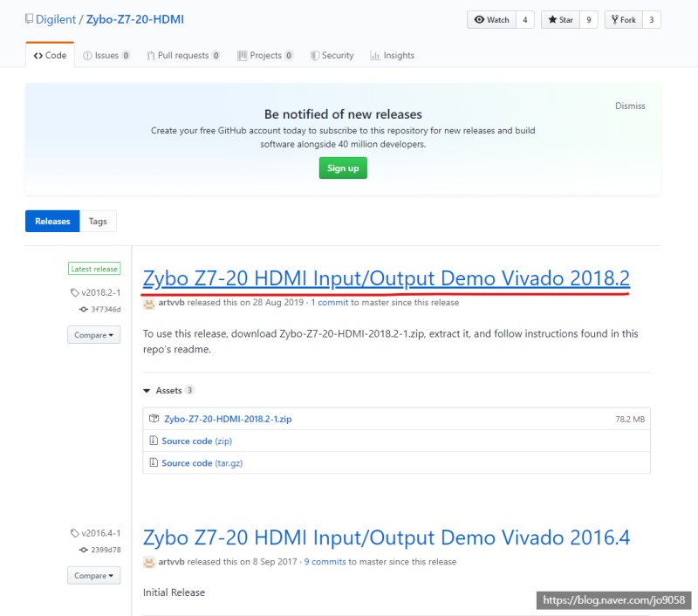Click the tag icon next to v2018.2-1

pyautogui.click(x=72, y=293)
